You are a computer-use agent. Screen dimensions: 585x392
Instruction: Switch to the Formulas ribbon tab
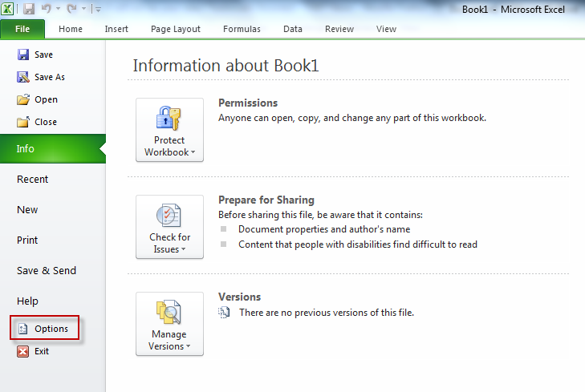pos(242,29)
